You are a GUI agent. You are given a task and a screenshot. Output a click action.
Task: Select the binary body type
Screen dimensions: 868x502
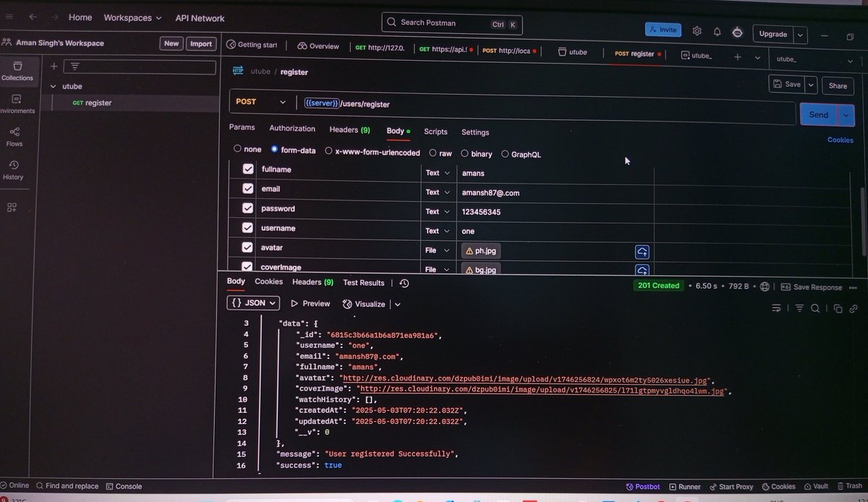[464, 153]
